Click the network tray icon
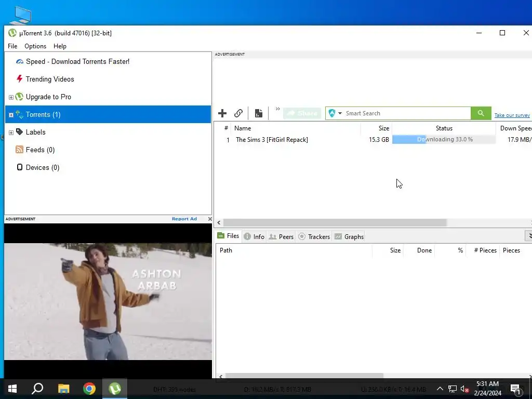Viewport: 532px width, 399px height. (x=453, y=389)
